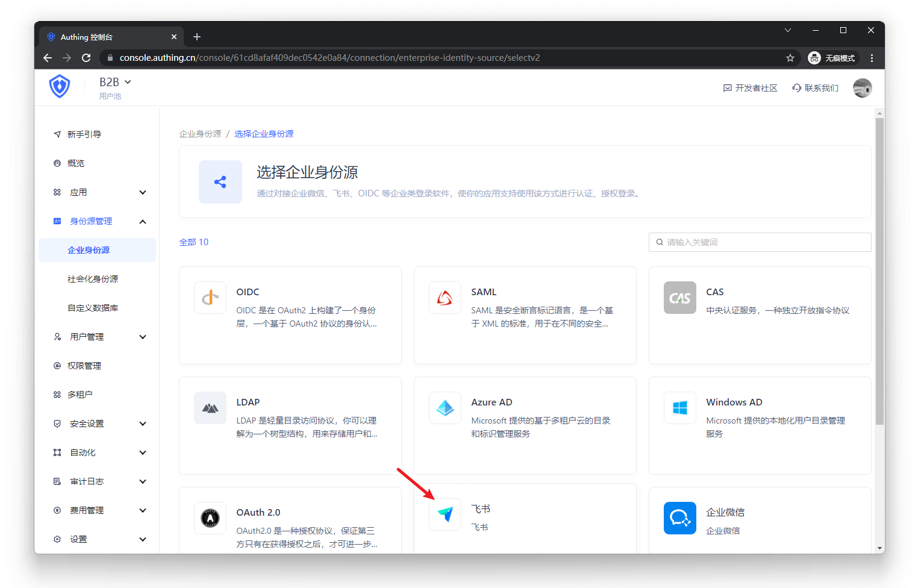The height and width of the screenshot is (588, 921).
Task: Select the Windows AD logo icon
Action: tap(679, 408)
